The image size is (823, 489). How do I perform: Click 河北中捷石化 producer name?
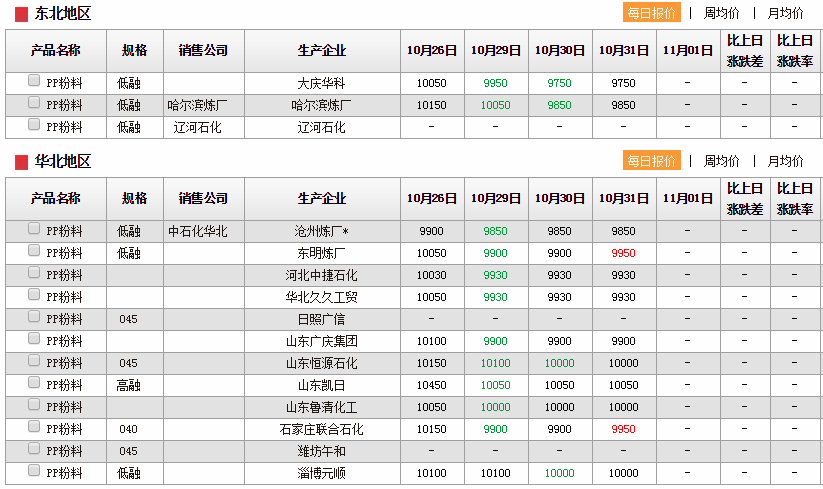coord(321,275)
